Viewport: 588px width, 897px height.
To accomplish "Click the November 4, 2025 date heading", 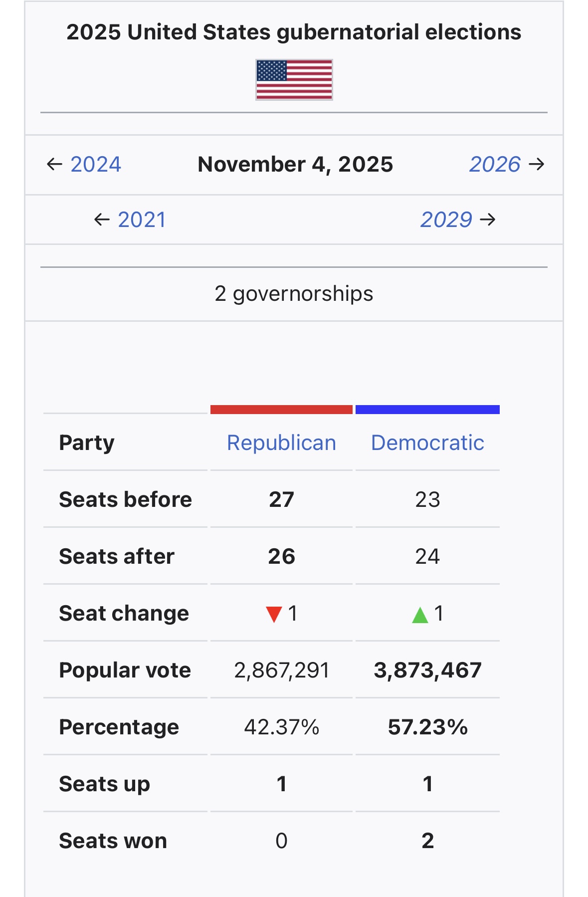I will (x=295, y=164).
